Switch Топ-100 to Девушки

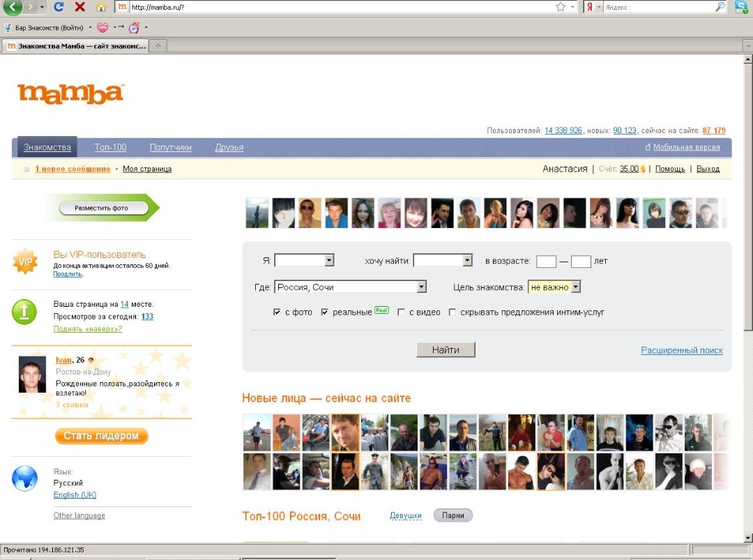405,515
